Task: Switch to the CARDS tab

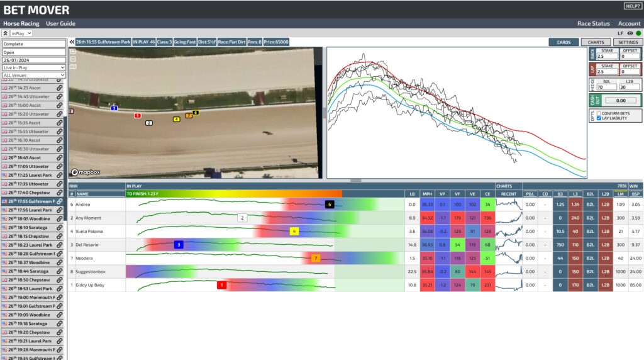Action: (x=563, y=42)
